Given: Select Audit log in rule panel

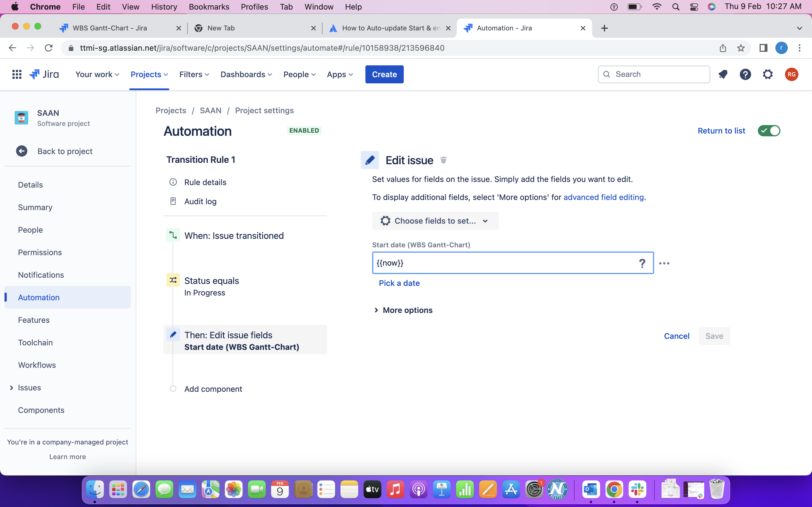Looking at the screenshot, I should (200, 201).
